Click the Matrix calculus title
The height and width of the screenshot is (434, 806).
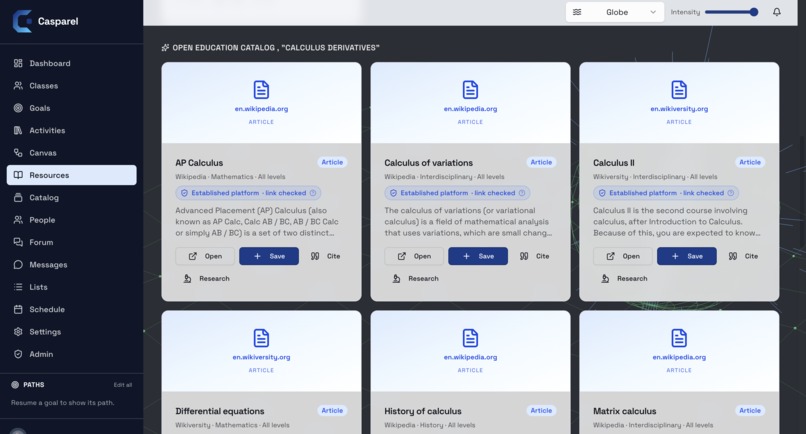tap(625, 411)
